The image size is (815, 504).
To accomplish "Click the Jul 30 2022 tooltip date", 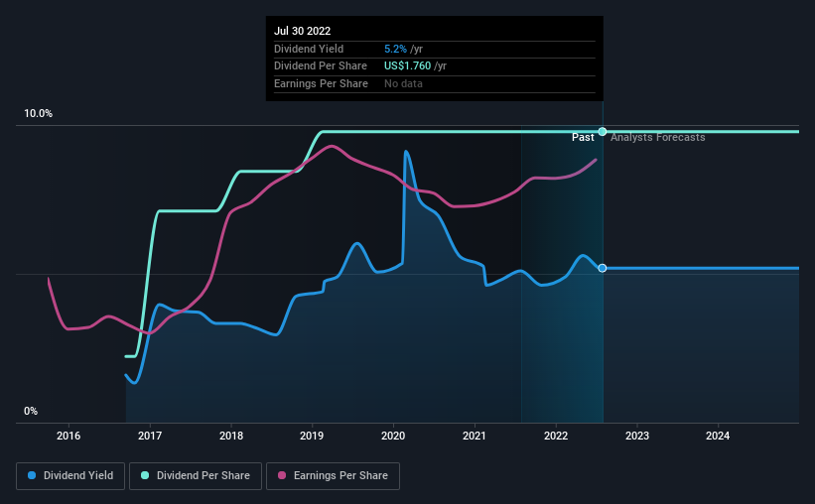I will coord(302,31).
